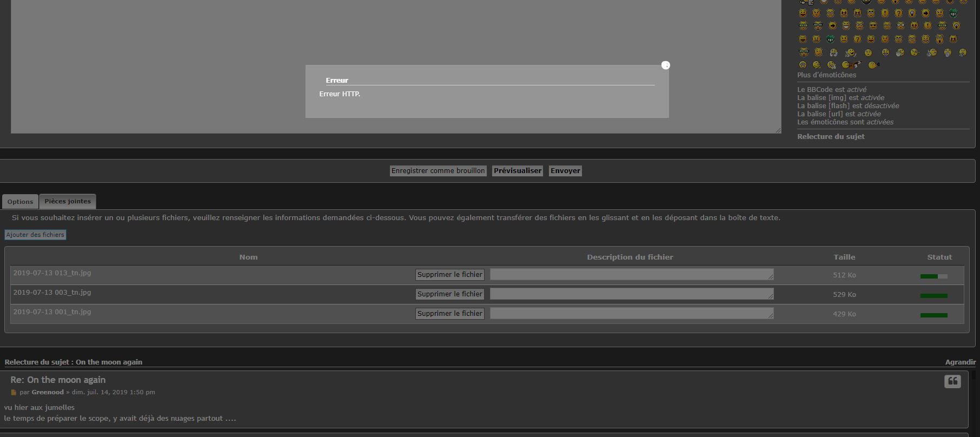Screen dimensions: 980x437
Task: Open 'Re: On the moon again' post title
Action: (x=58, y=380)
